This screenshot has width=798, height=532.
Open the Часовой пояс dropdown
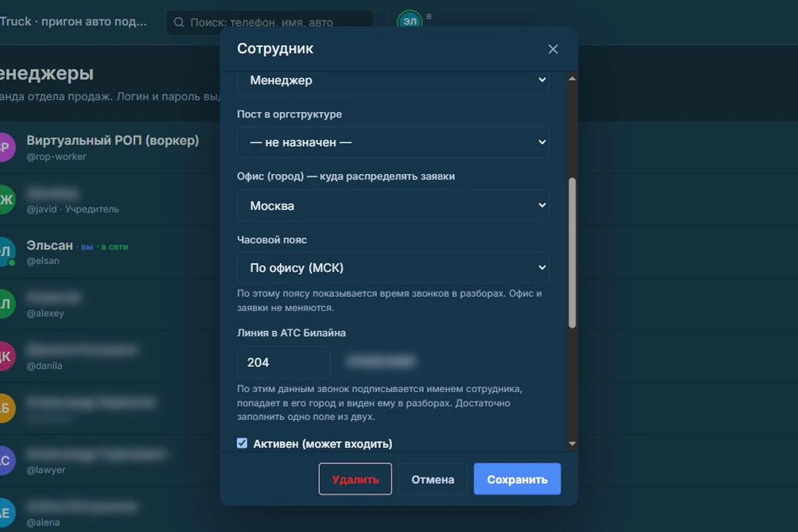[x=393, y=268]
